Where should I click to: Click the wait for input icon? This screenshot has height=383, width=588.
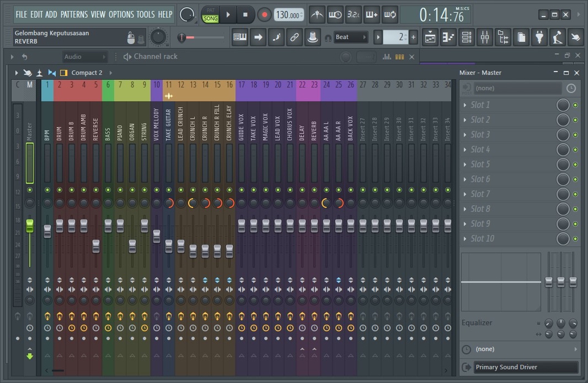pyautogui.click(x=336, y=15)
